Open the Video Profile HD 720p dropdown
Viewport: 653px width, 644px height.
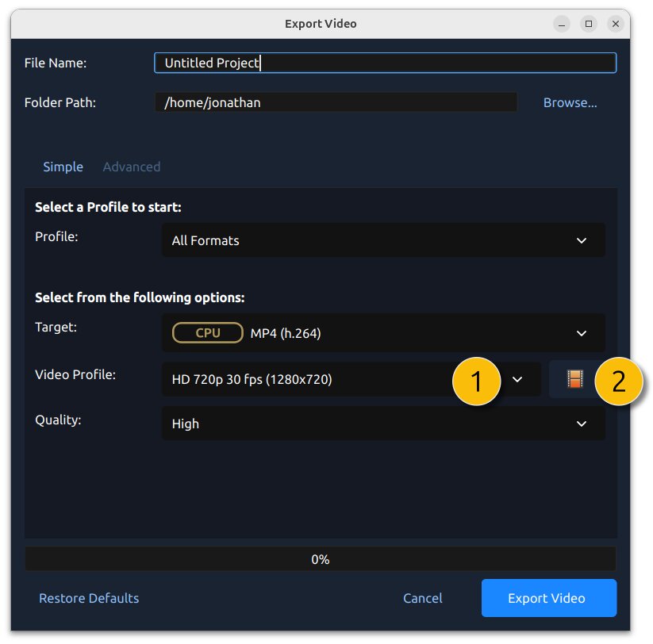(317, 380)
